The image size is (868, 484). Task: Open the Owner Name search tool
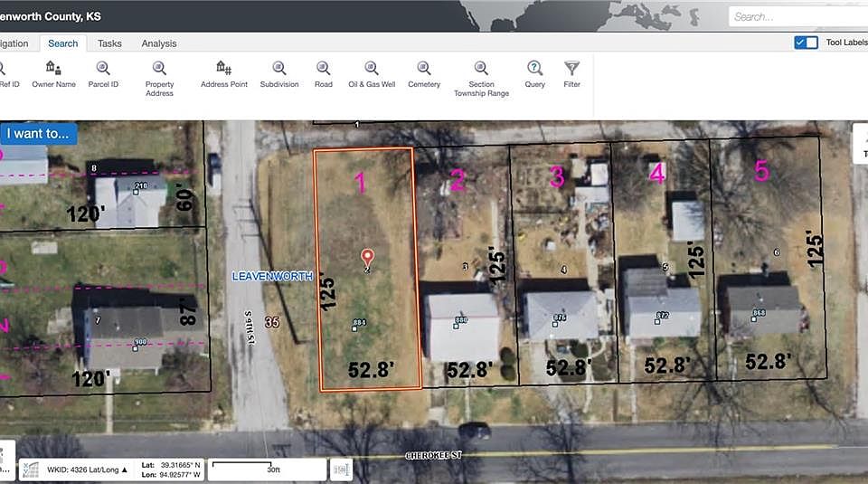[53, 74]
